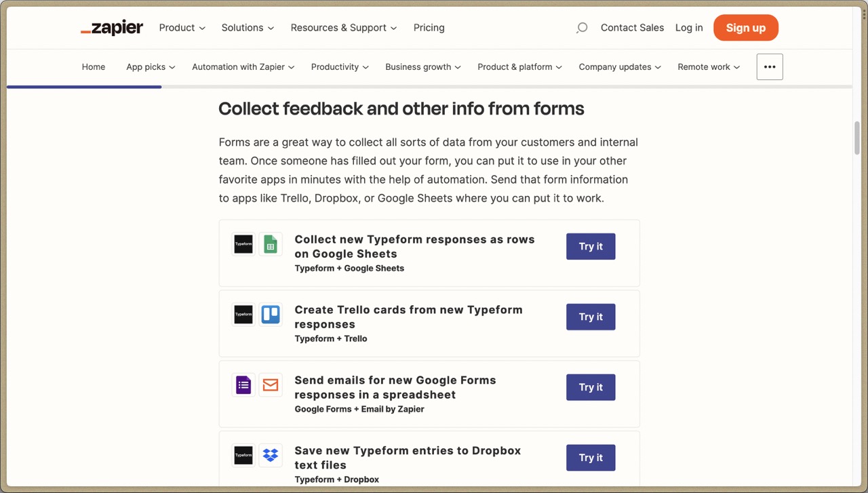Click the Log in link
The height and width of the screenshot is (493, 868).
click(x=689, y=28)
